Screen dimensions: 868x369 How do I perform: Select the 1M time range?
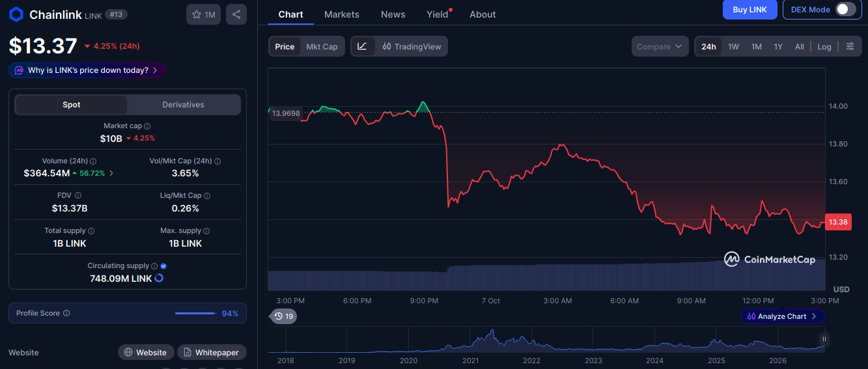pyautogui.click(x=756, y=46)
